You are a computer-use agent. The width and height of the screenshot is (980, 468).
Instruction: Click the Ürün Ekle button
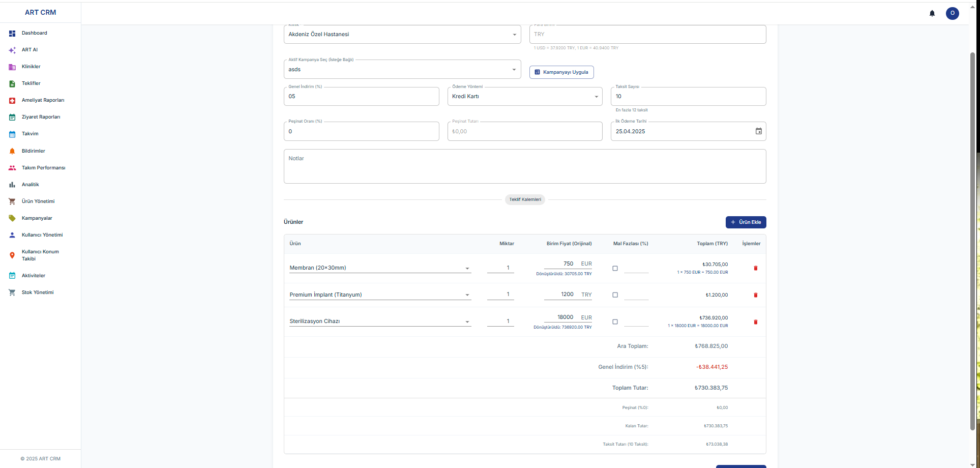(x=746, y=222)
